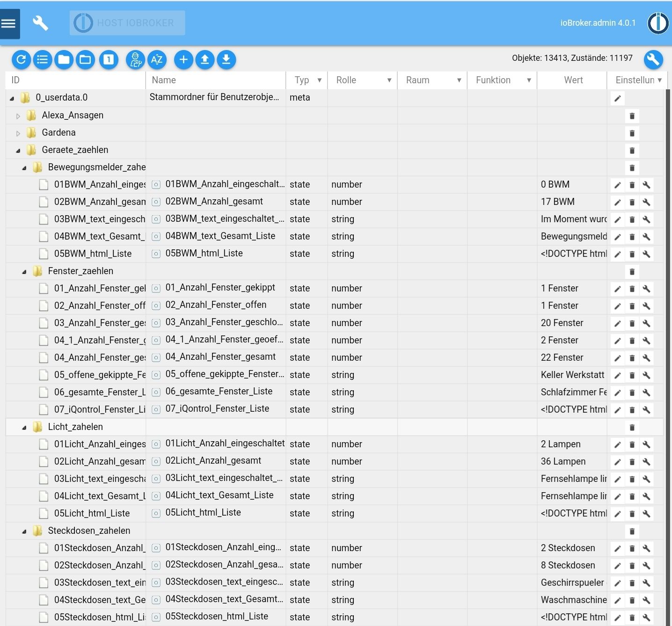Click the name '06_gesamte_Fenster_Liste'
Image resolution: width=672 pixels, height=626 pixels.
219,391
